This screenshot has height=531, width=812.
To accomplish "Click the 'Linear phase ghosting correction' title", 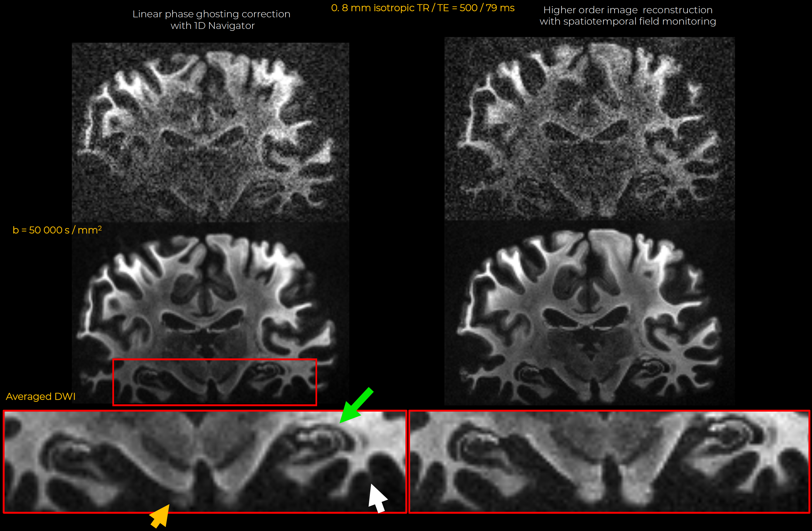I will point(211,14).
